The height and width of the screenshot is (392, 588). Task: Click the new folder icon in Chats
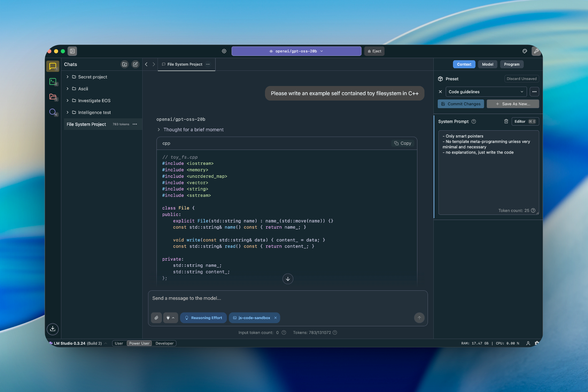[124, 64]
